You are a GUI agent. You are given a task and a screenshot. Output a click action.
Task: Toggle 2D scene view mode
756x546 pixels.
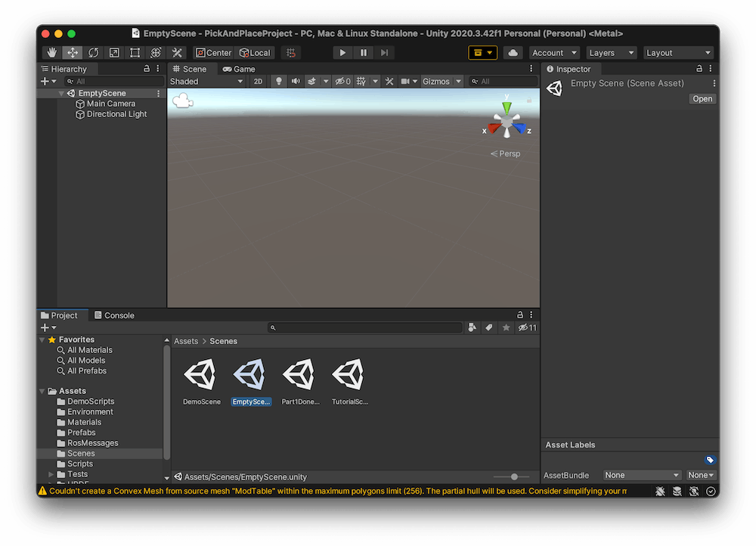[x=258, y=82]
